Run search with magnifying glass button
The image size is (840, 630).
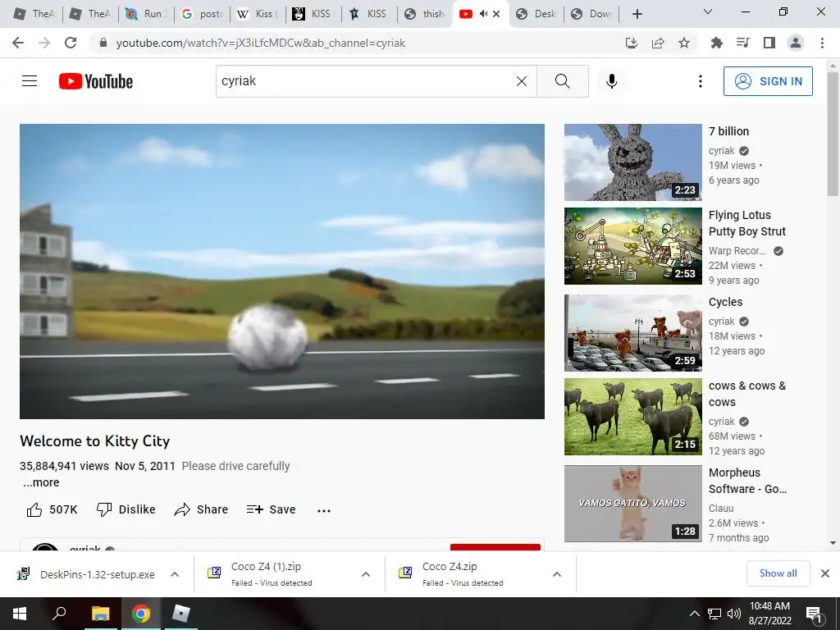[x=563, y=81]
